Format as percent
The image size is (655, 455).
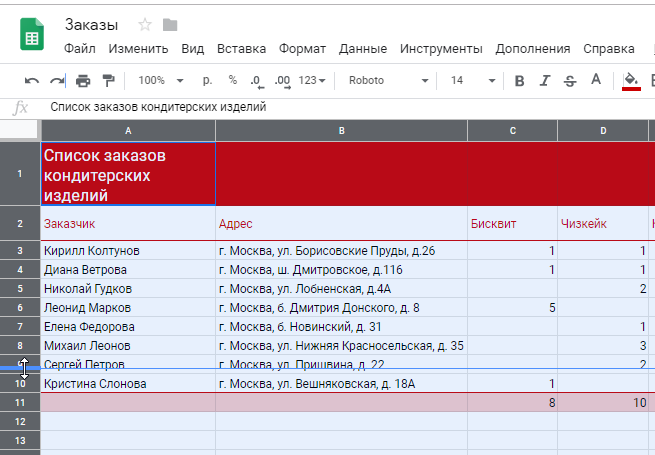tap(233, 80)
